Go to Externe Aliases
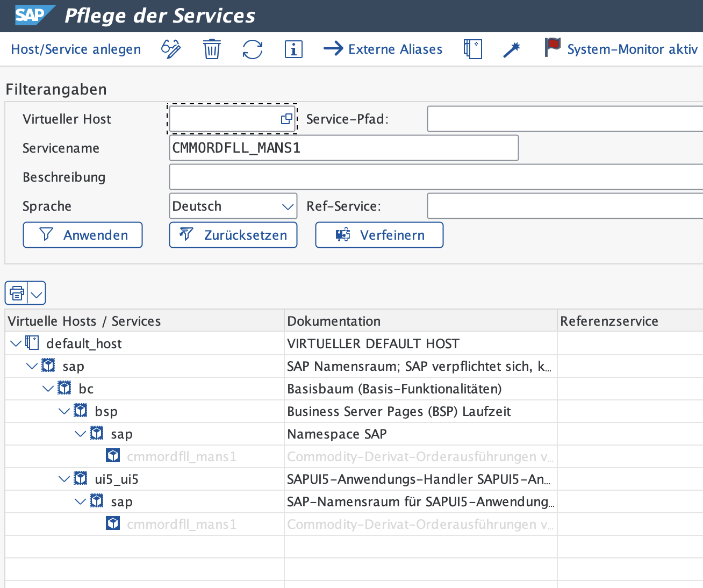Viewport: 703px width, 588px height. pos(383,49)
